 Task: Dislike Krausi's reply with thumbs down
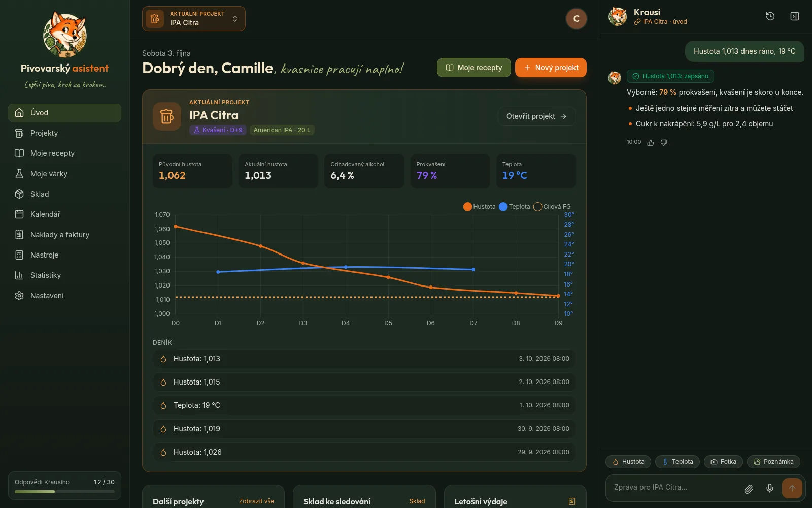click(664, 143)
